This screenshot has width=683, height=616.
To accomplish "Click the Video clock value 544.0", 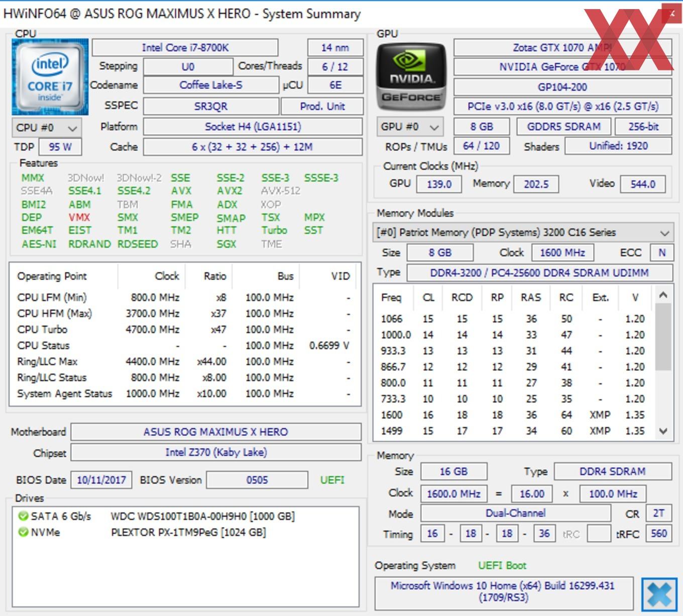I will 643,184.
